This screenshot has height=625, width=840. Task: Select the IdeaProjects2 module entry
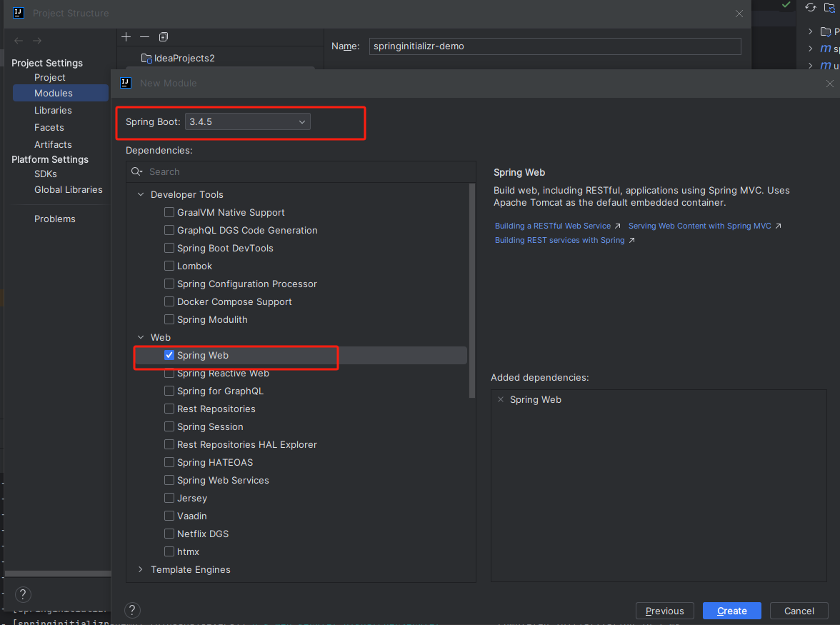point(178,58)
